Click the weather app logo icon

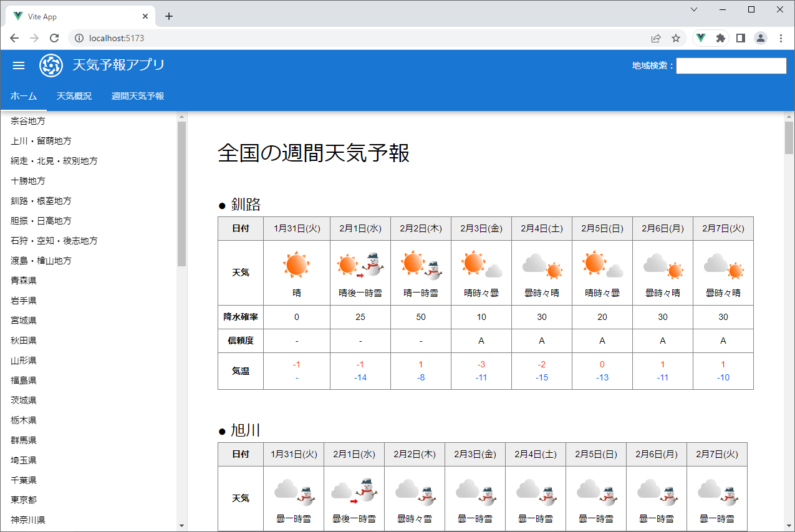51,65
